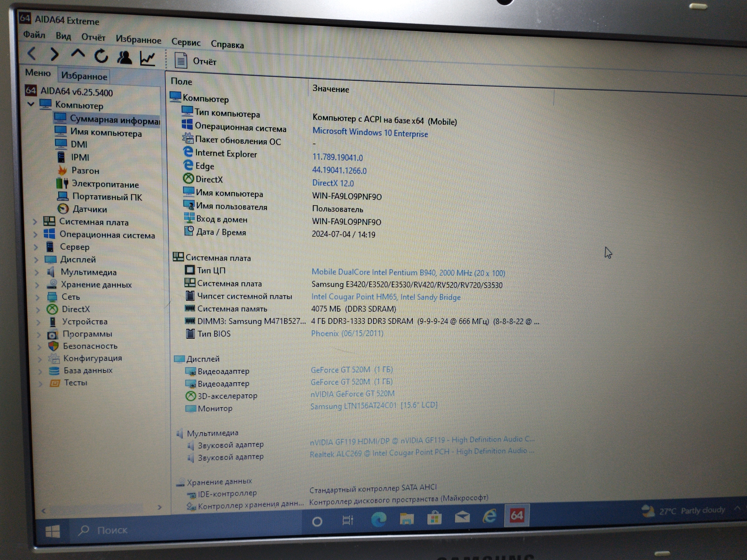Click the AIDA64 taskbar button
This screenshot has width=747, height=560.
(517, 515)
